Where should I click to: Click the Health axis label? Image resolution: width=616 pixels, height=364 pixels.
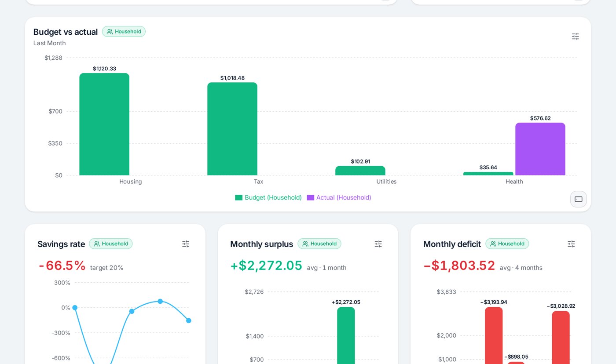tap(514, 182)
